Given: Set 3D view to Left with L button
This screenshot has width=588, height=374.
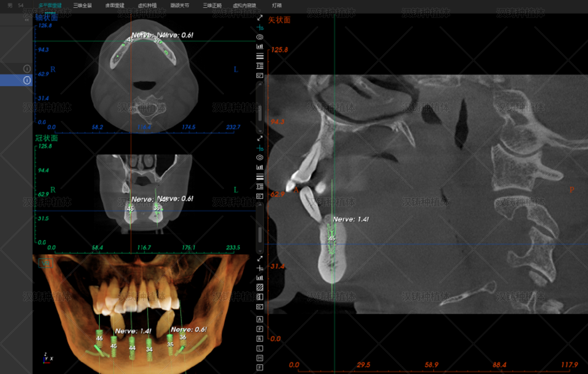Looking at the screenshot, I should coord(259,348).
